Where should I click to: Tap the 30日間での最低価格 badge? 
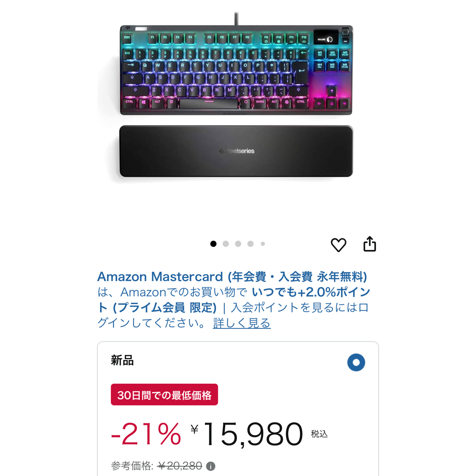click(x=164, y=394)
